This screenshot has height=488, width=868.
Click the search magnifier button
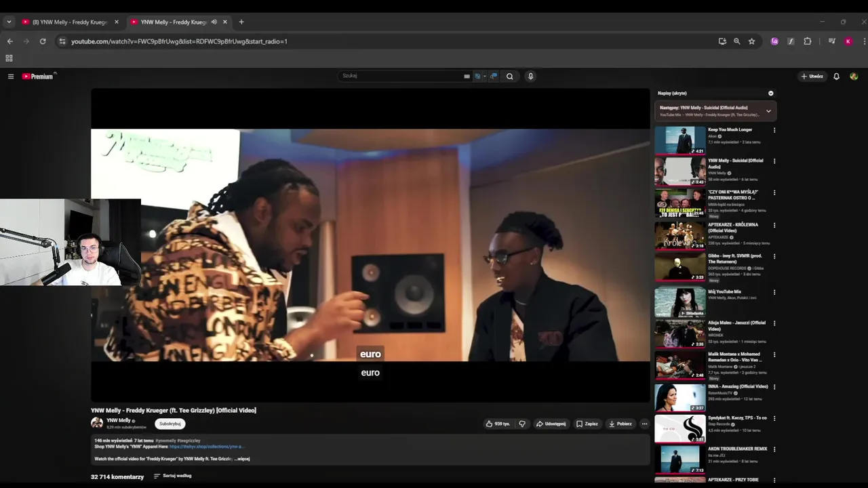[x=510, y=77]
